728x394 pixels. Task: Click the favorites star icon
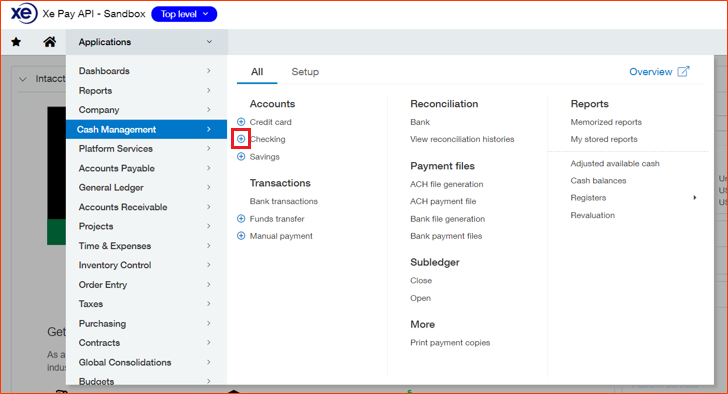pyautogui.click(x=16, y=42)
